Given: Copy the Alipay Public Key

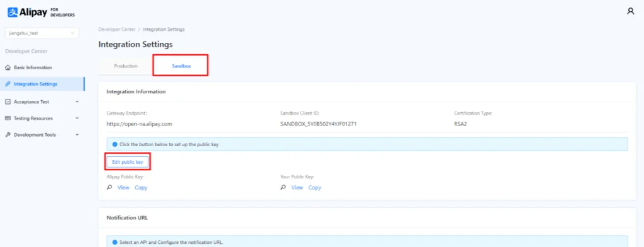Looking at the screenshot, I should [141, 188].
